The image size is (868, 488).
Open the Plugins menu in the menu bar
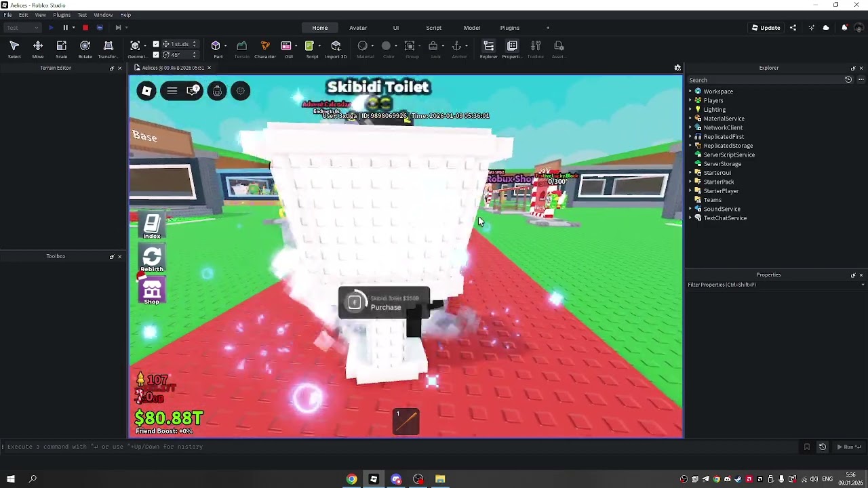(62, 15)
